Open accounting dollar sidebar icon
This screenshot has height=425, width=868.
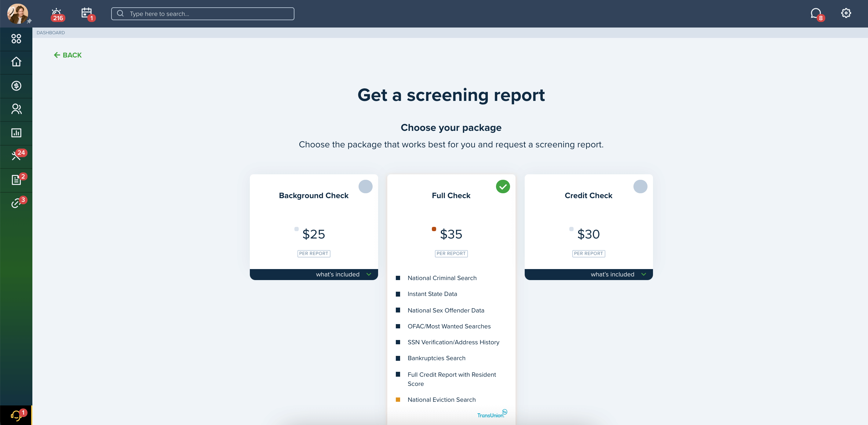click(16, 86)
